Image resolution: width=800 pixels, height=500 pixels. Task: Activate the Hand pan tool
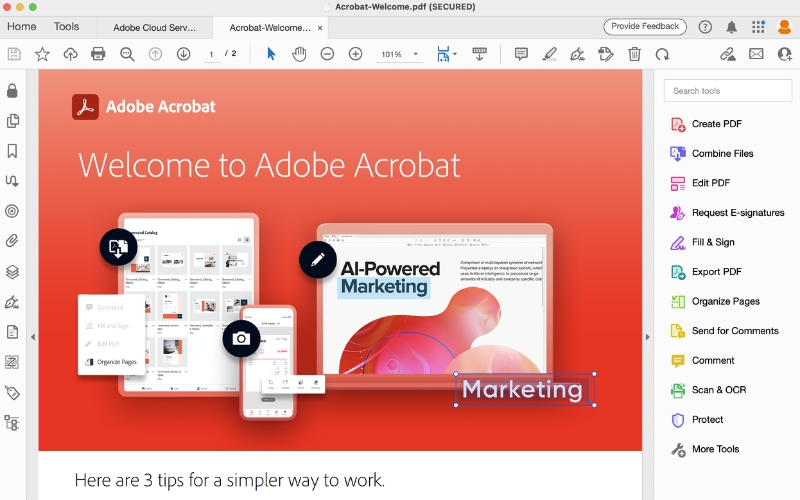(x=299, y=54)
